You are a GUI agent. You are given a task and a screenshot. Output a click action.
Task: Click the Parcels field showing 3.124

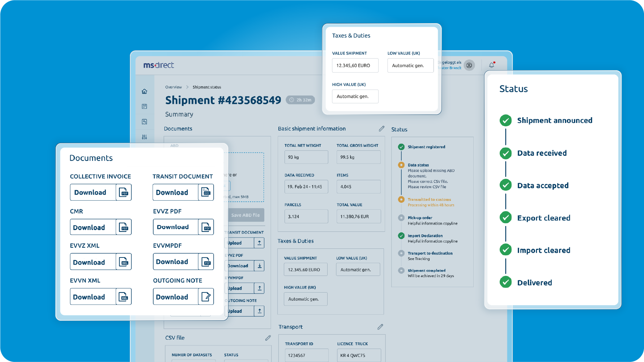[306, 217]
